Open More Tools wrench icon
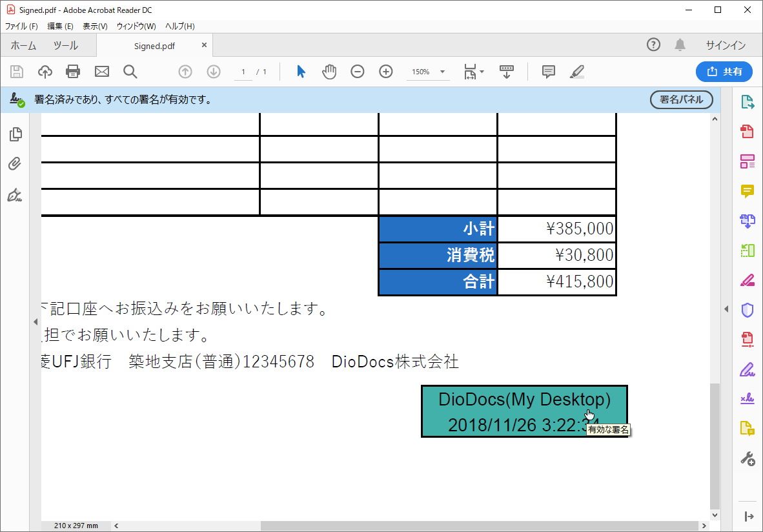 point(748,458)
